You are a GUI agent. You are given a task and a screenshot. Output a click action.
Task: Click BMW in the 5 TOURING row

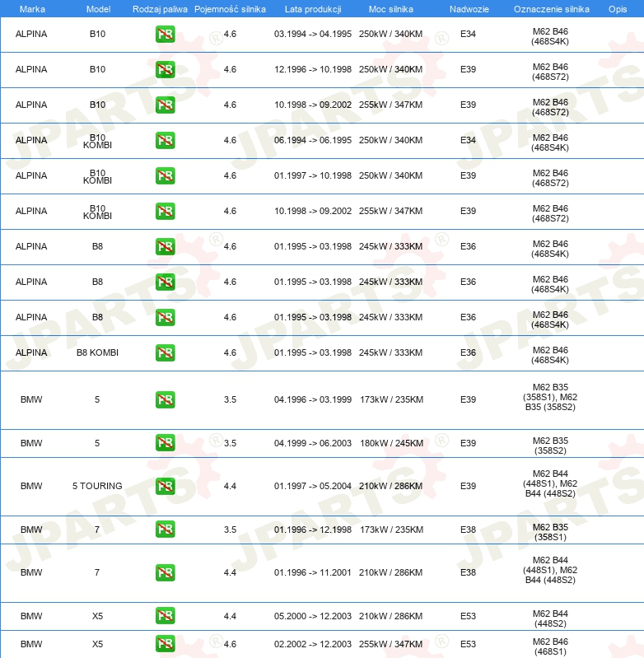point(31,486)
